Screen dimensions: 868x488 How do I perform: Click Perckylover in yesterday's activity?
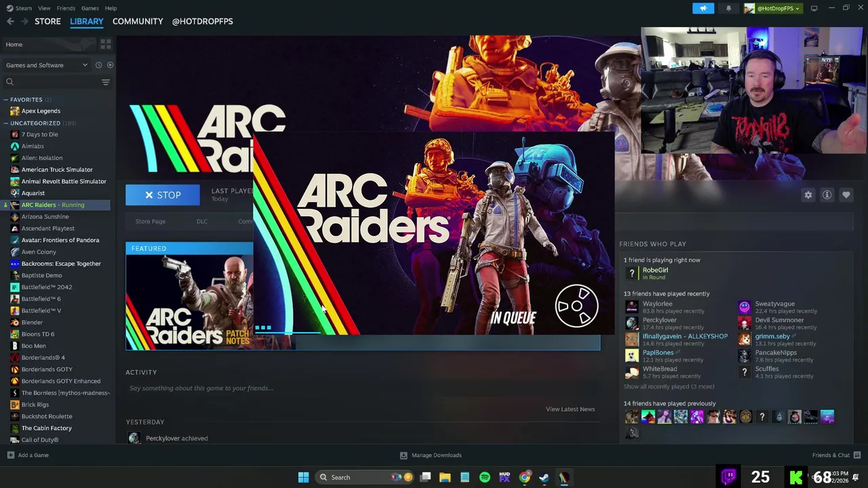coord(163,439)
